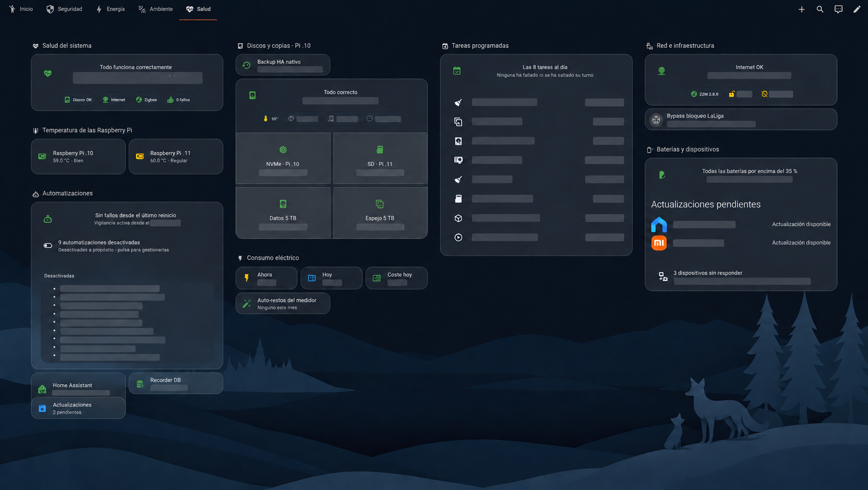The image size is (868, 490).
Task: Open the Datos 5 TB disk tile
Action: (x=283, y=213)
